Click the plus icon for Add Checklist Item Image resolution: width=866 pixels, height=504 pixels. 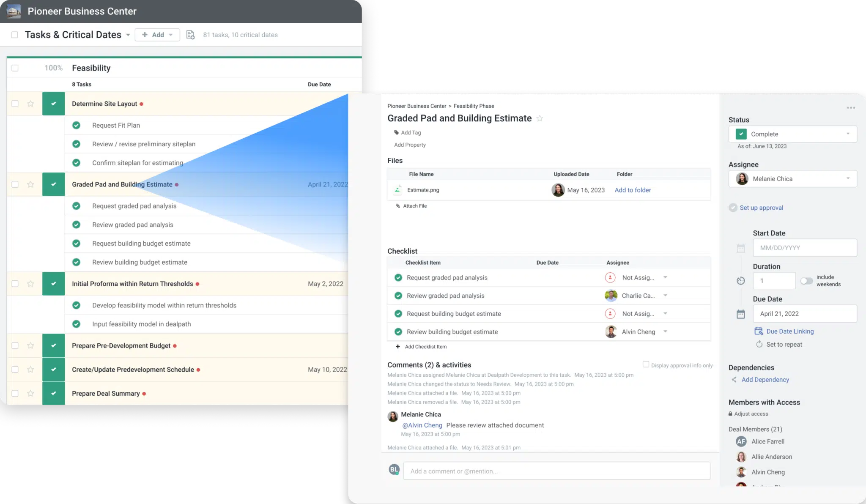398,347
